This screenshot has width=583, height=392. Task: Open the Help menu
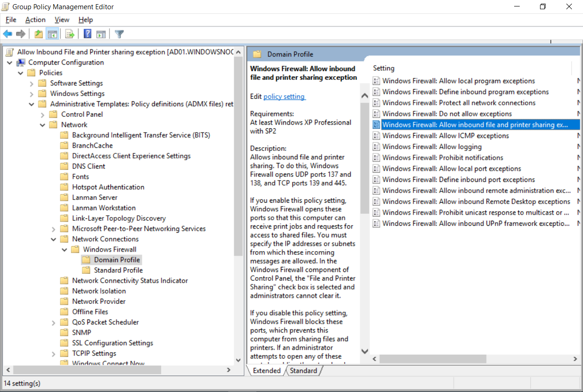(x=85, y=20)
